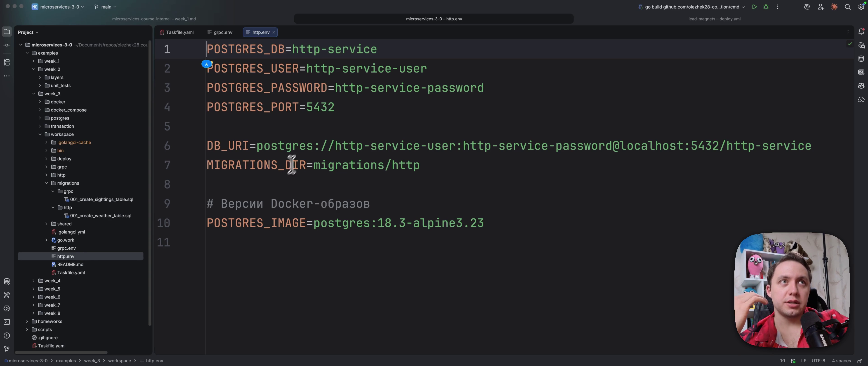Show the Notifications bell panel
This screenshot has width=868, height=366.
pyautogui.click(x=861, y=32)
